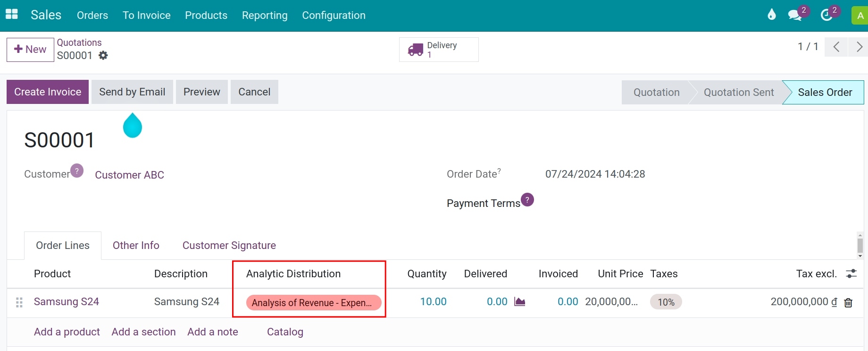The height and width of the screenshot is (351, 868).
Task: Click the Analysis of Revenue analytic tag
Action: coord(314,302)
